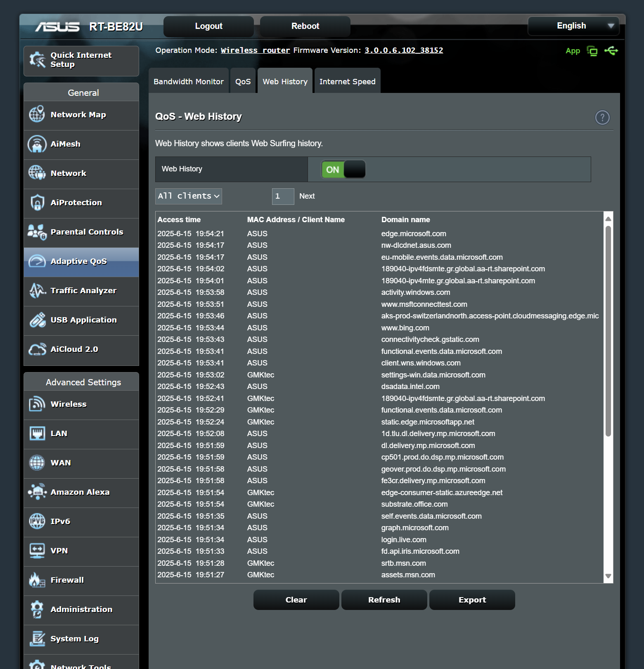This screenshot has width=644, height=669.
Task: Click the nw-dlcdnet.asus.com domain entry
Action: pos(416,245)
